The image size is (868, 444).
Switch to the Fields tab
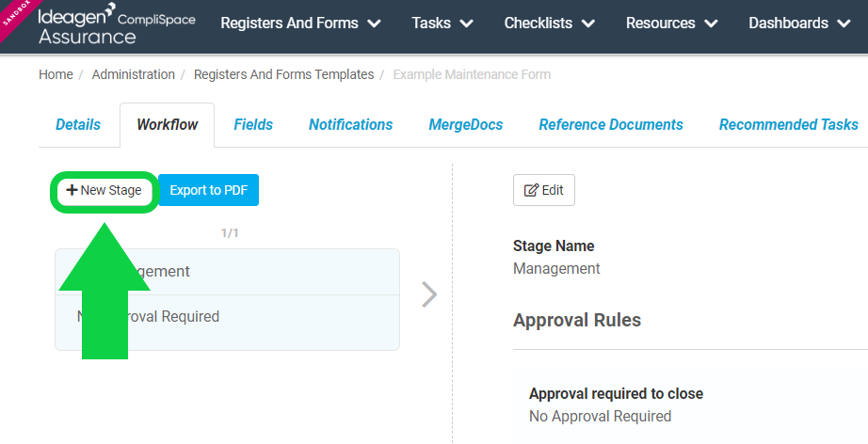(253, 125)
